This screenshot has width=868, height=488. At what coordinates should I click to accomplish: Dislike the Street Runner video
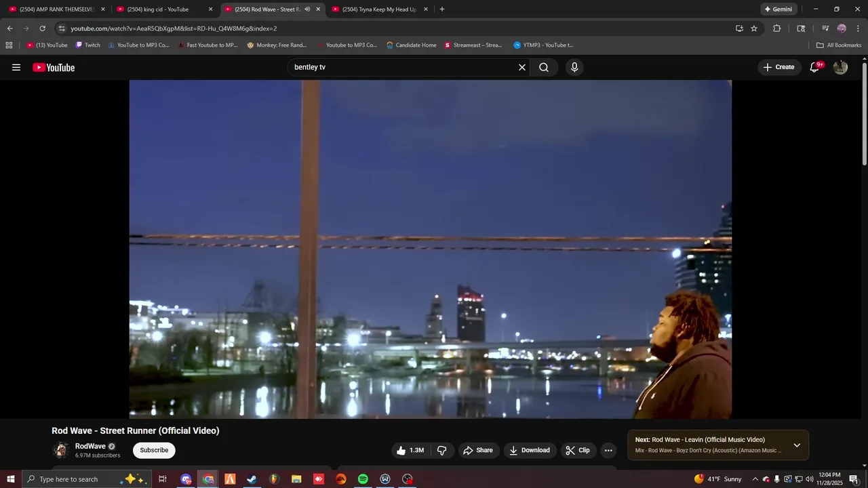tap(442, 450)
